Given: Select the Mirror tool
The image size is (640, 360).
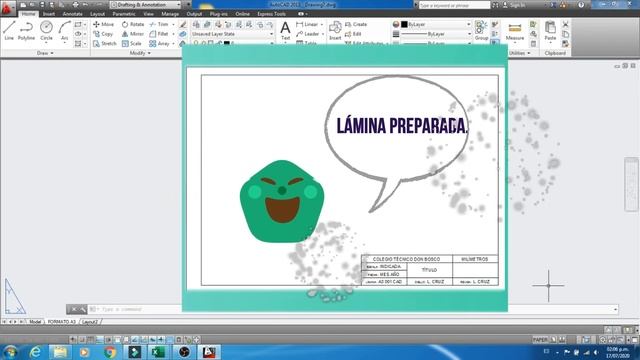Looking at the screenshot, I should click(x=133, y=34).
